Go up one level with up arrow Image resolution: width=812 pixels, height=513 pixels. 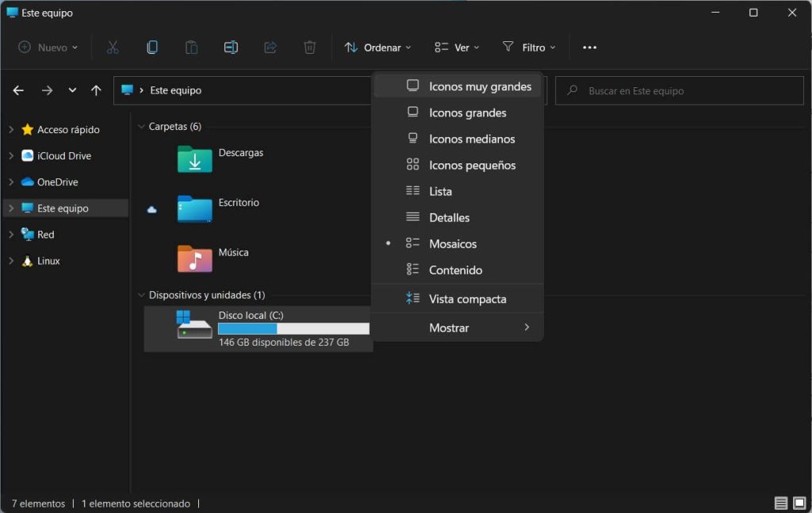point(96,90)
